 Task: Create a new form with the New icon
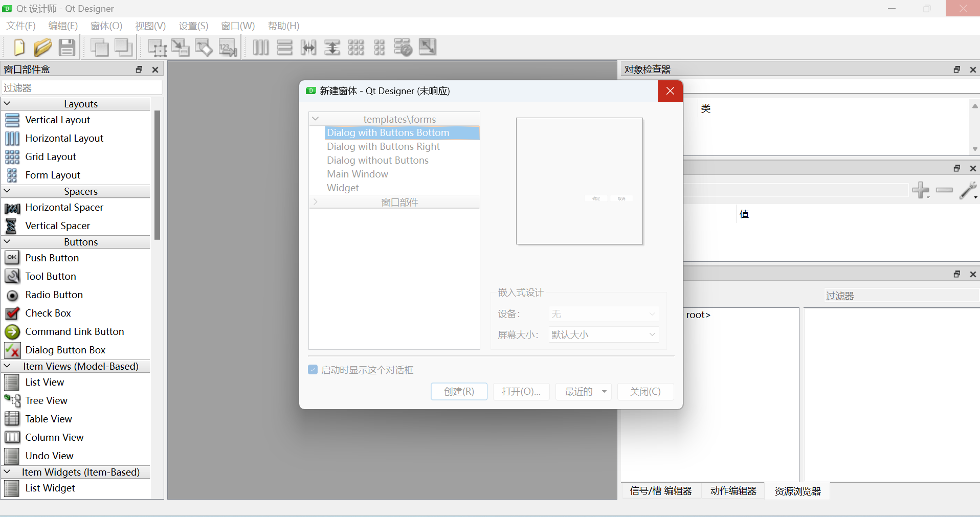19,47
